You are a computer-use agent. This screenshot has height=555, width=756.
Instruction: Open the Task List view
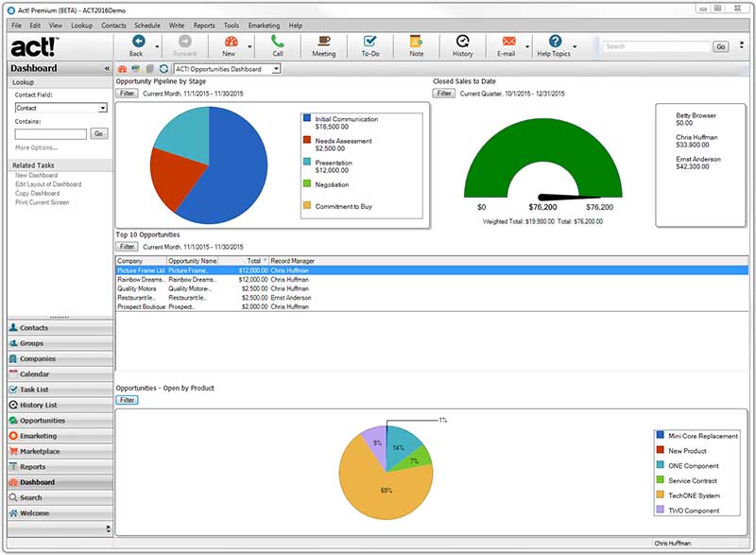[x=60, y=390]
